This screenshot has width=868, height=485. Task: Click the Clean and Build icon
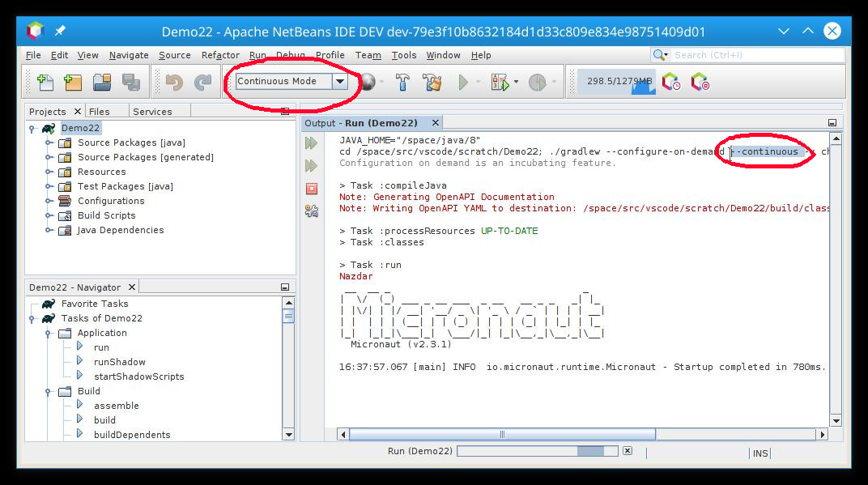click(x=432, y=83)
